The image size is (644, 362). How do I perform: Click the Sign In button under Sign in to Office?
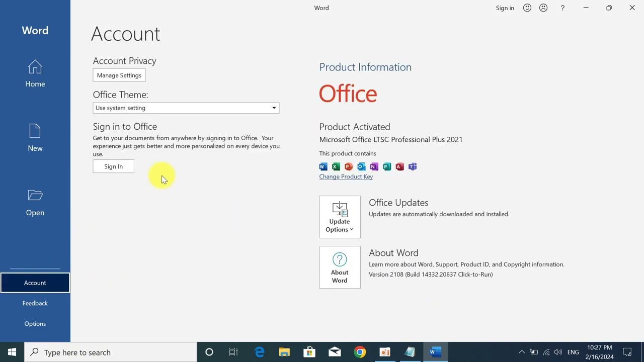[x=113, y=166]
